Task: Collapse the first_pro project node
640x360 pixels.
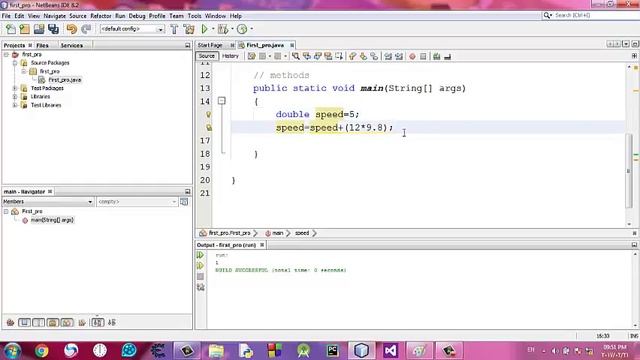Action: coord(6,54)
